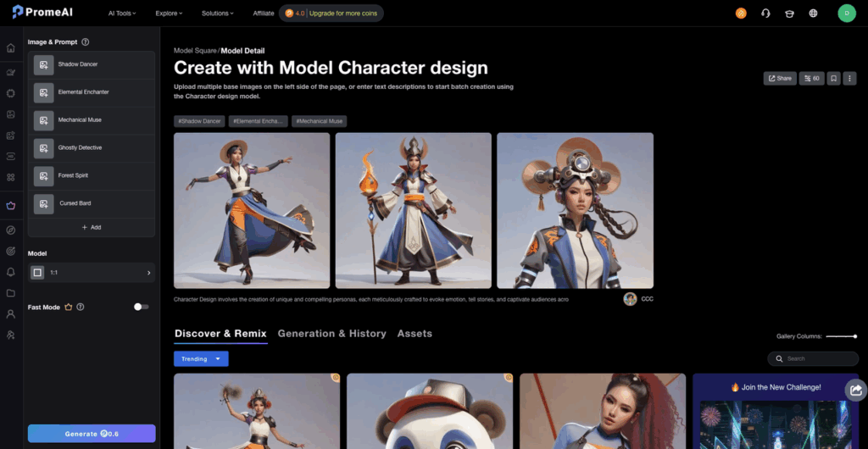Screen dimensions: 868x449
Task: Open the flame staff character example image
Action: (x=414, y=211)
